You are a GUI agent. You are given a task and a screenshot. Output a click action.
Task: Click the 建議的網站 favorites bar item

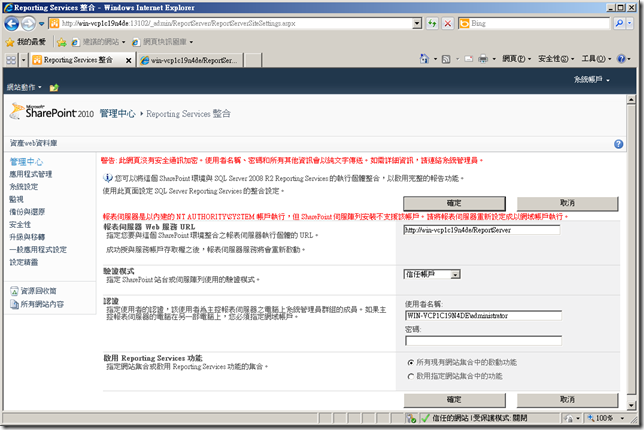[99, 42]
